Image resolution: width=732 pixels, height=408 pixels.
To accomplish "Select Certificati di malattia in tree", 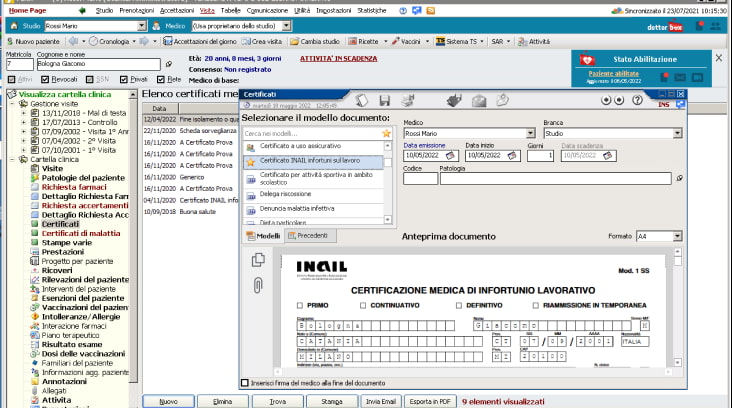I will [x=81, y=233].
